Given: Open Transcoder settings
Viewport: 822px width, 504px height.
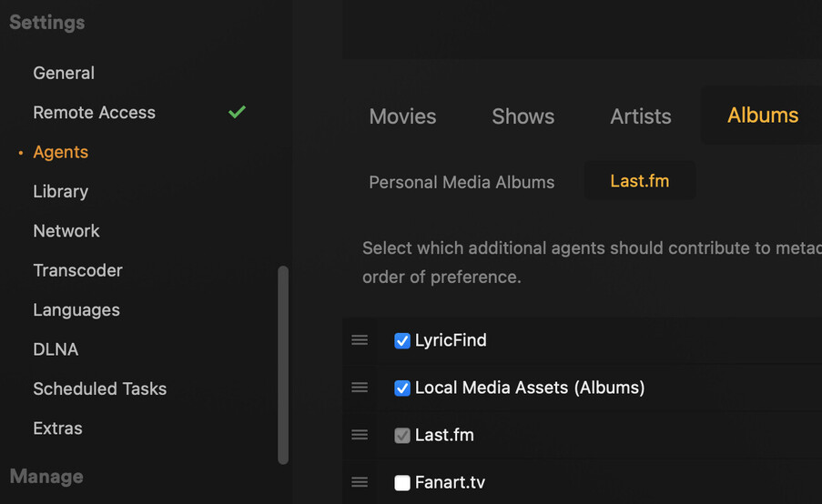Looking at the screenshot, I should [x=77, y=270].
